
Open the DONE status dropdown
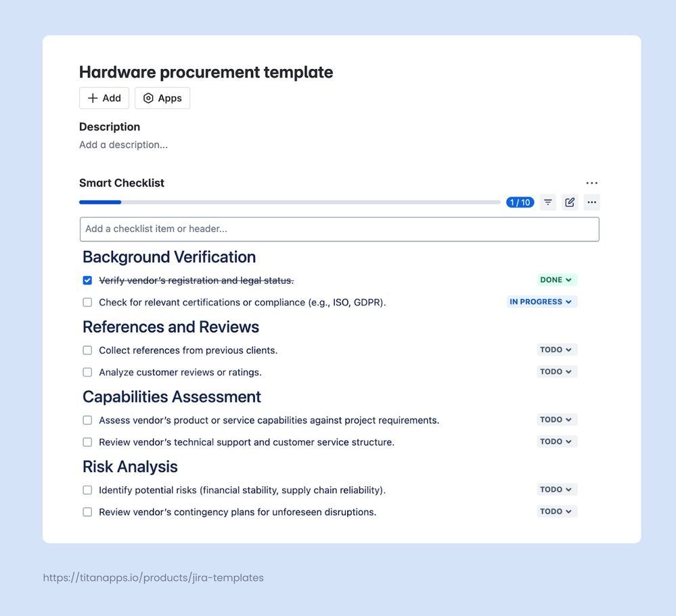click(556, 279)
